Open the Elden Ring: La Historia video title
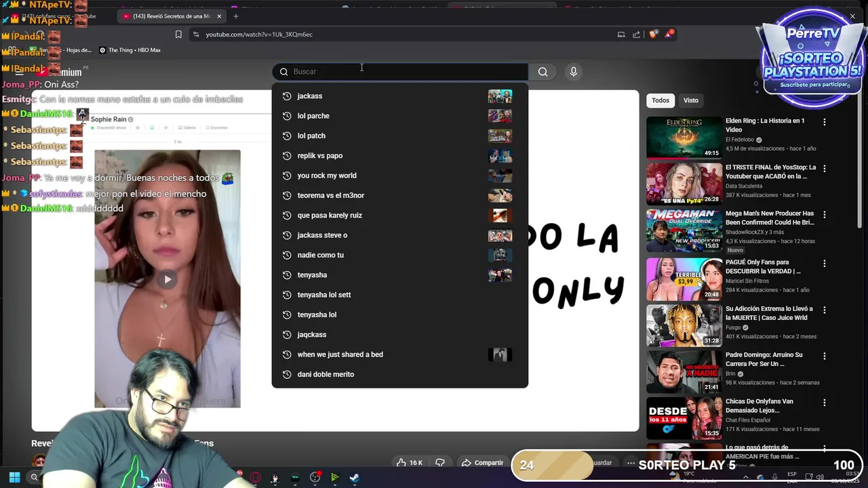This screenshot has width=868, height=488. point(765,125)
